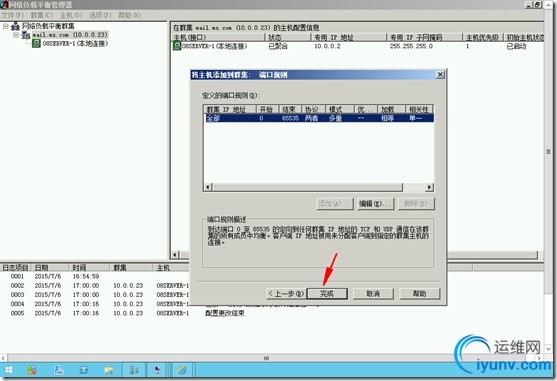Click the 日志项目 log column header
Image resolution: width=557 pixels, height=381 pixels.
click(16, 267)
